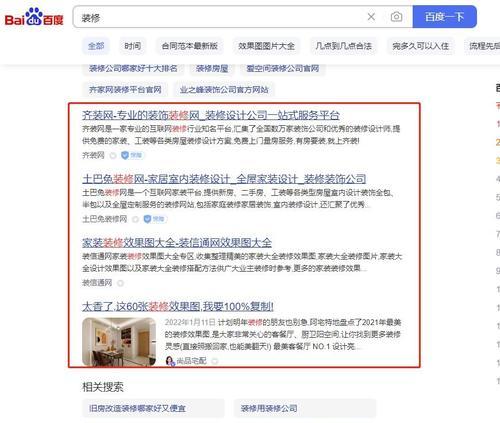Screen dimensions: 500x423
Task: Click the small circle icon beside 装信通网 source
Action: 120,283
